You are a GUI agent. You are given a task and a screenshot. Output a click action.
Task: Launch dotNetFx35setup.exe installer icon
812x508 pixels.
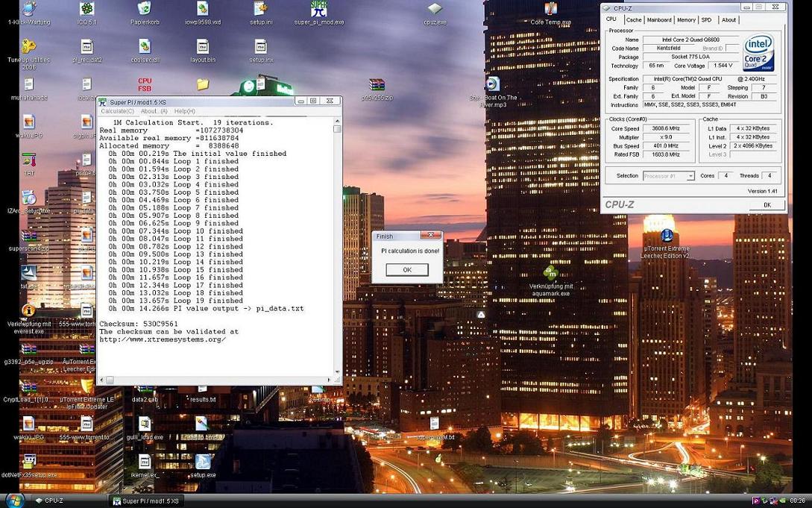tap(29, 465)
